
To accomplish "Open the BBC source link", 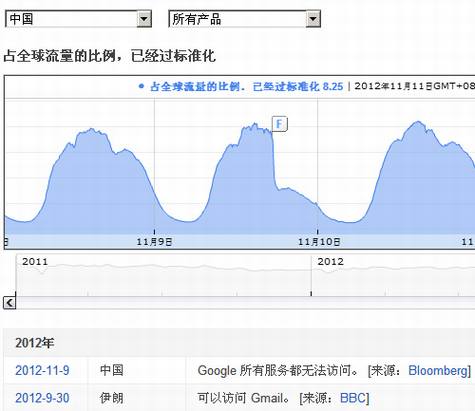I will coord(353,398).
